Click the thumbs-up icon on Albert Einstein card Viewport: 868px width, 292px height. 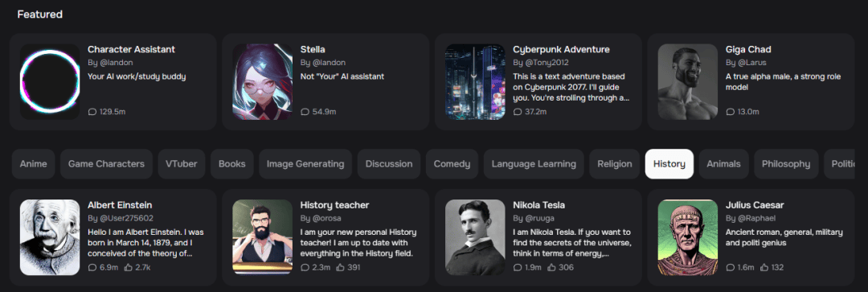129,268
